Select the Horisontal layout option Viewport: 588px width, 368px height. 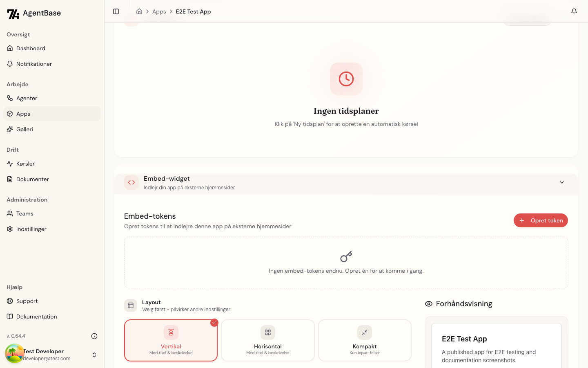[x=268, y=340]
